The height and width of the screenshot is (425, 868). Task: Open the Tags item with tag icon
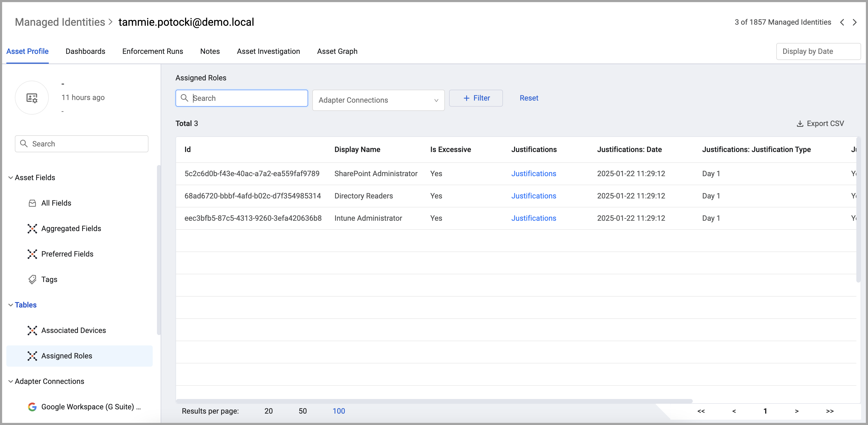(49, 279)
